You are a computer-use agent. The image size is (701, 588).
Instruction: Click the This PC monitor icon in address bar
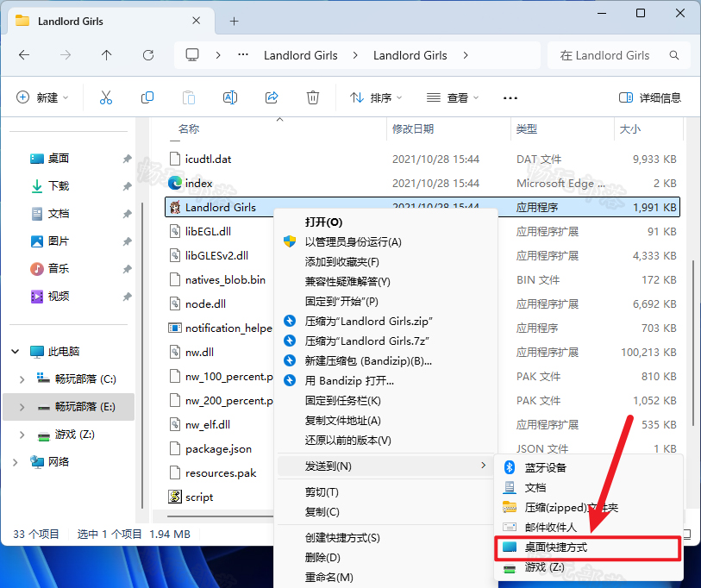click(192, 55)
